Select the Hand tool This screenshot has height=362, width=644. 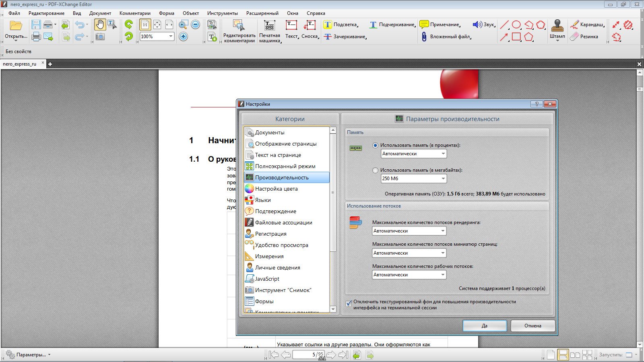coord(100,25)
